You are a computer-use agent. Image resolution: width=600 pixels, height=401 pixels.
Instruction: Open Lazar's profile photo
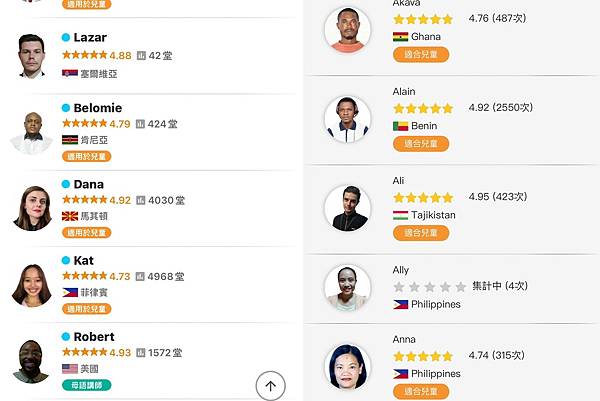(x=32, y=56)
